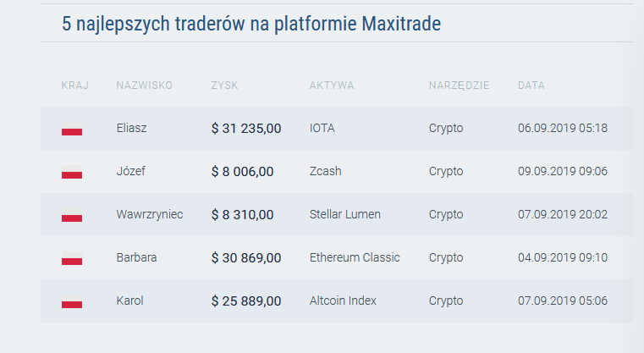This screenshot has height=353, width=644.
Task: Click the Polish flag in Eliasz's row
Action: click(x=72, y=129)
